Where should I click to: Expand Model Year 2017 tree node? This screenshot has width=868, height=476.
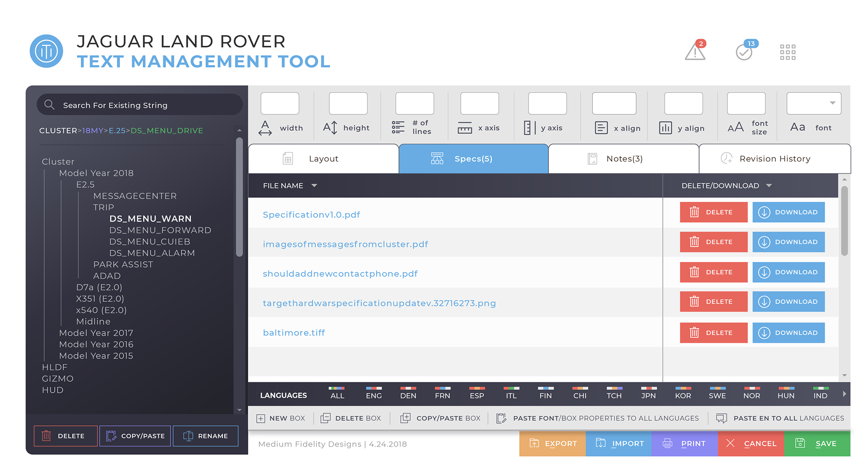(x=96, y=333)
